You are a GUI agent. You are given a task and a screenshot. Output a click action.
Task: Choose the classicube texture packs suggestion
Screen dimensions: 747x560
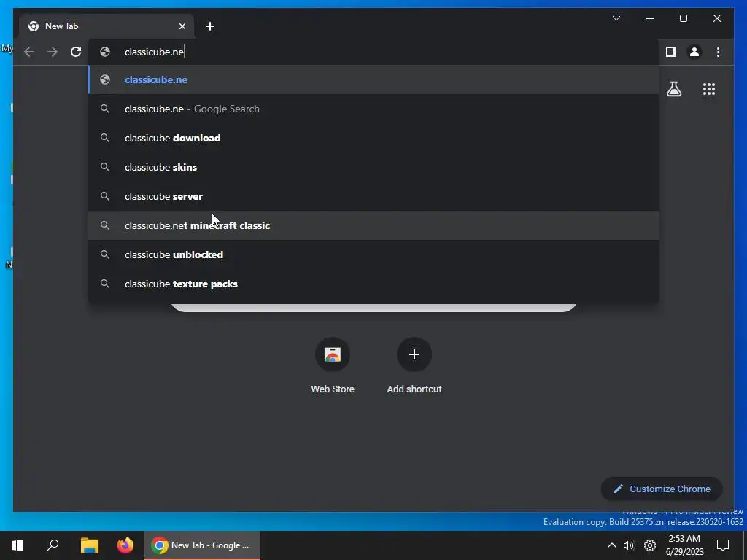(373, 284)
